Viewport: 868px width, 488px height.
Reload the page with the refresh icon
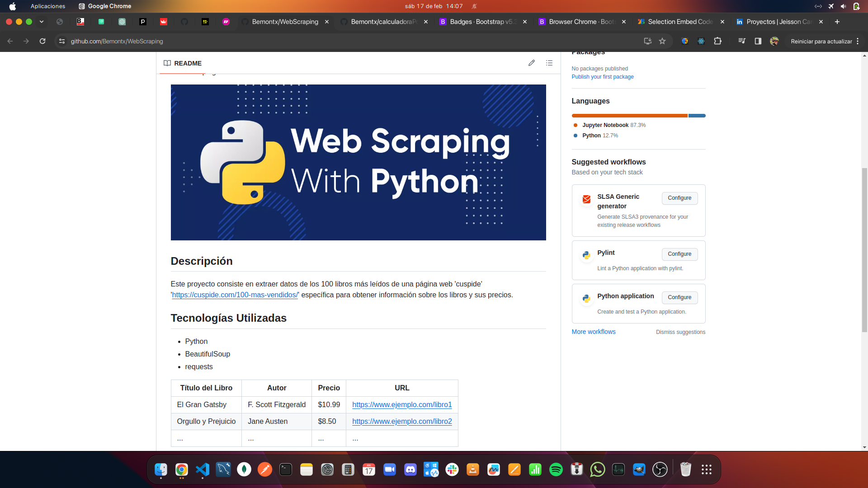click(x=42, y=41)
